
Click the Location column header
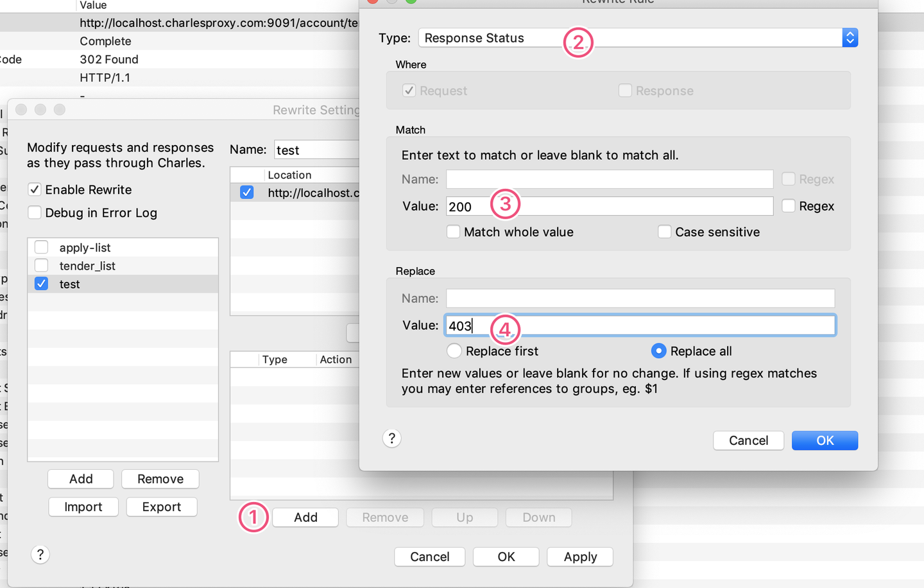289,175
